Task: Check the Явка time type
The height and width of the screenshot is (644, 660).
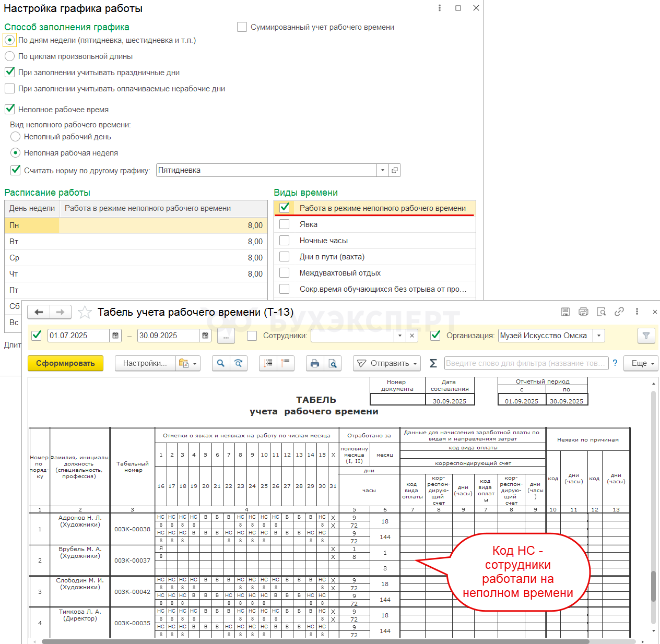Action: coord(285,224)
